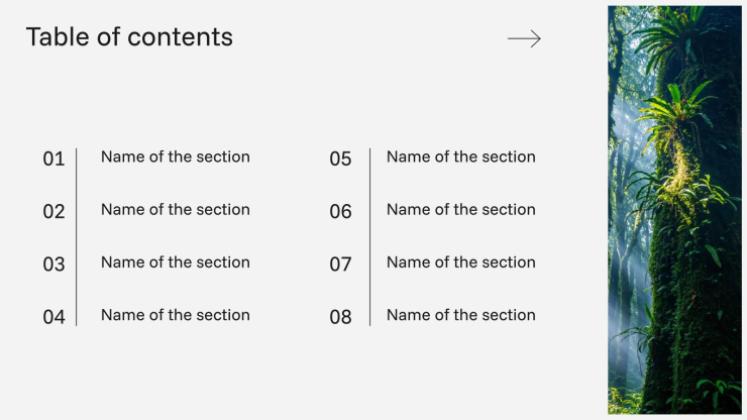The width and height of the screenshot is (747, 420).
Task: Select 'Name of the section' beside 05
Action: [461, 157]
